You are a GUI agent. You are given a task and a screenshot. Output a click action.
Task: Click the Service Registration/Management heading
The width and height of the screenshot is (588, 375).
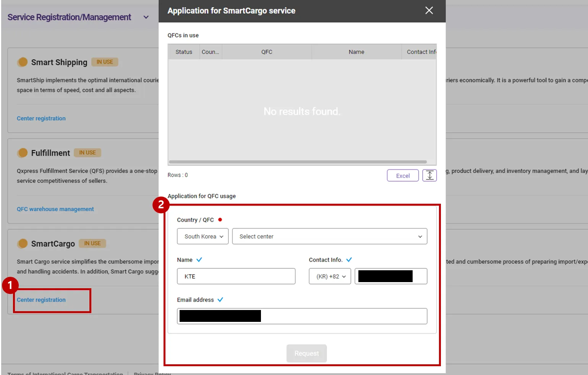69,17
